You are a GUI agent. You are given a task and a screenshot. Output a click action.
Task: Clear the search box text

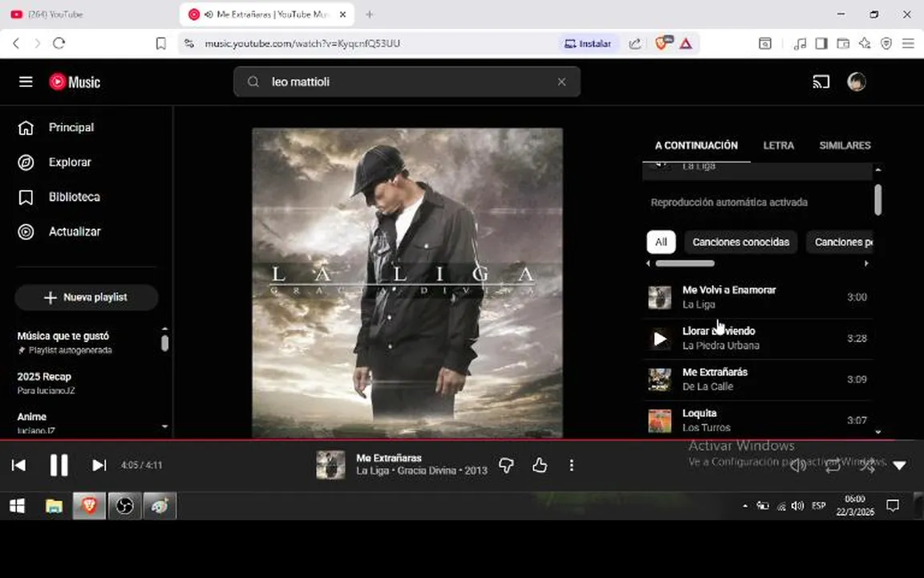point(561,82)
